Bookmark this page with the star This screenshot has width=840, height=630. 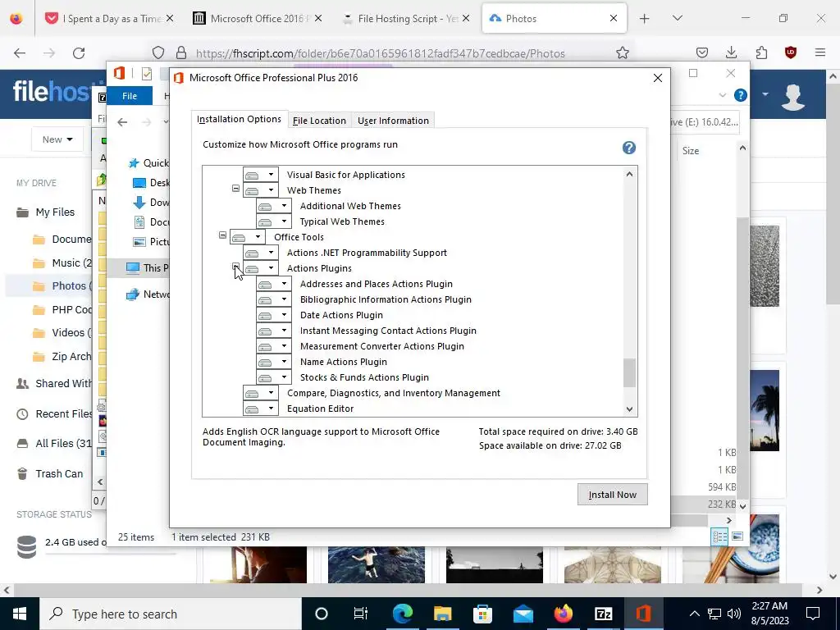click(622, 53)
